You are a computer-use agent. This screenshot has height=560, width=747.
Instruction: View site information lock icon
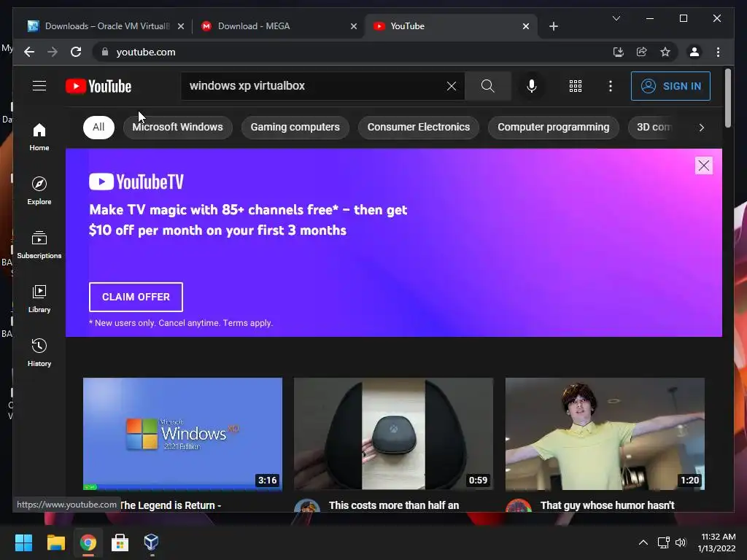pyautogui.click(x=105, y=52)
